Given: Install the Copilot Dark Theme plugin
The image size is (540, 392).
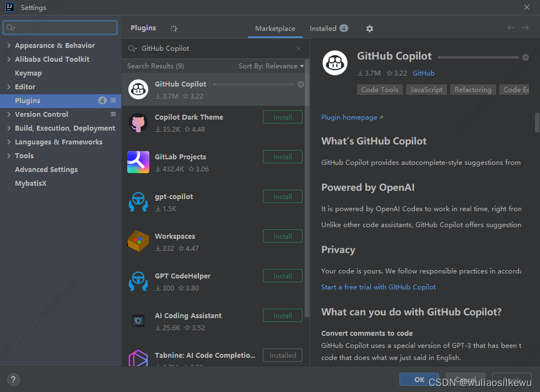Looking at the screenshot, I should tap(282, 117).
